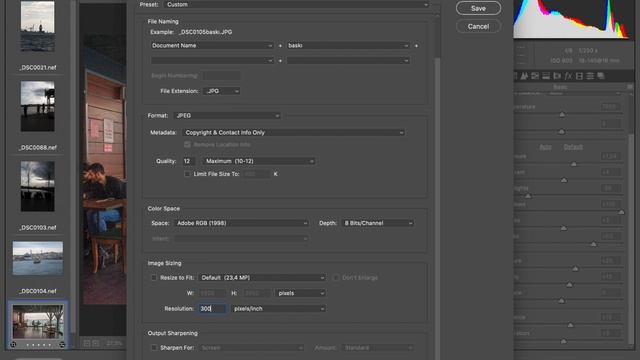Click crop badge on selected filmstrip thumbnail
Screen dimensions: 640x360
(13, 345)
